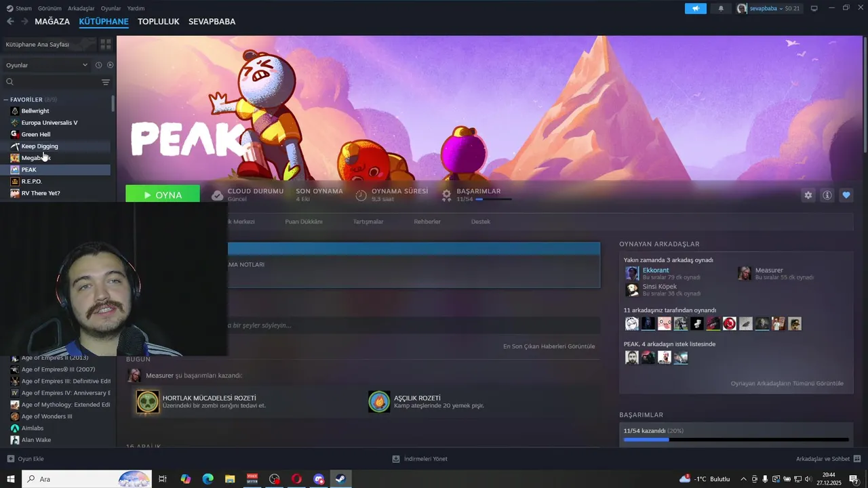
Task: Open the Puan Dükkânı link
Action: coord(303,222)
